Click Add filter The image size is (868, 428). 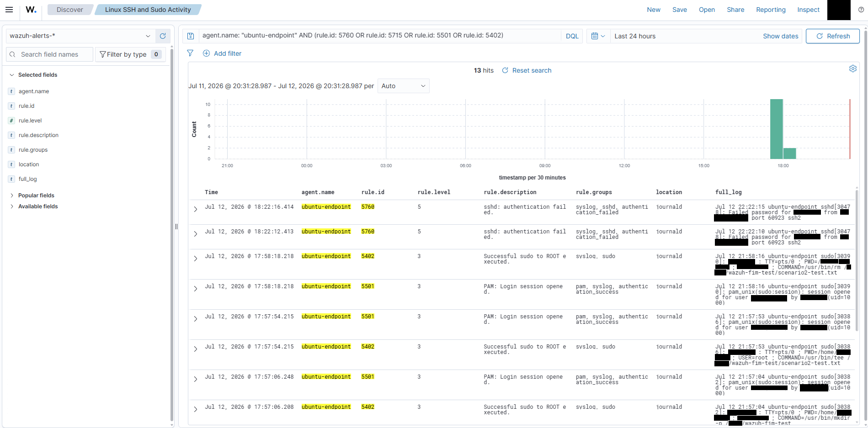(222, 53)
